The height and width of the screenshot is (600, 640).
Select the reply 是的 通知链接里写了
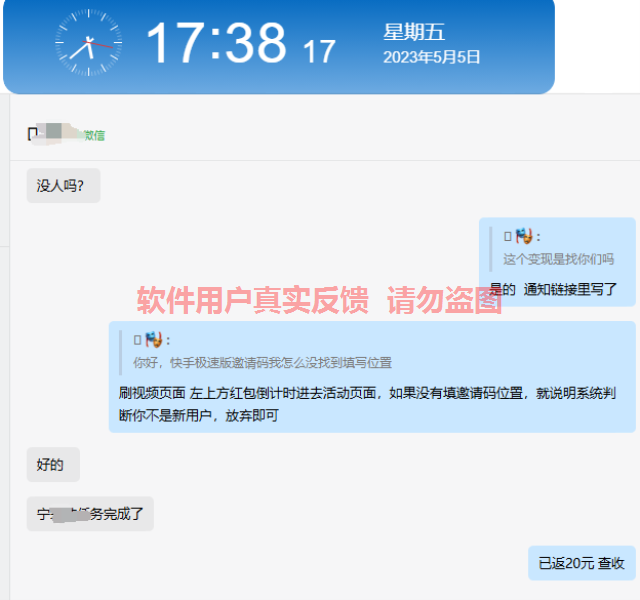click(553, 289)
